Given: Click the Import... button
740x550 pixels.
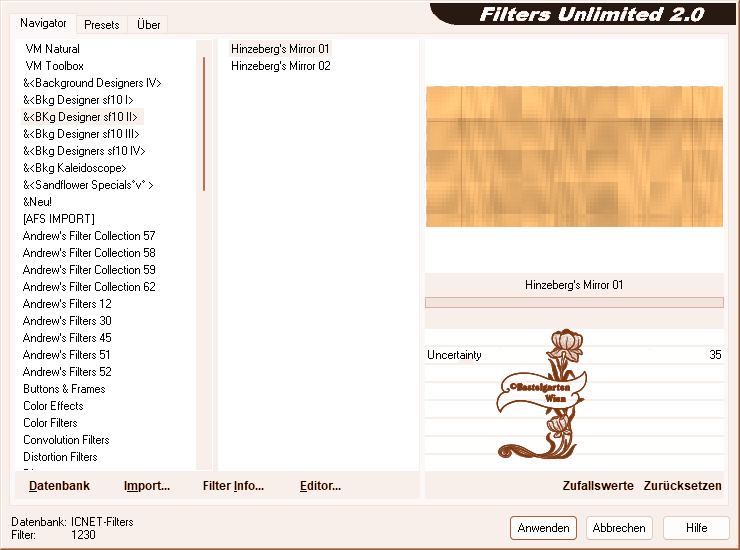Looking at the screenshot, I should (x=147, y=485).
